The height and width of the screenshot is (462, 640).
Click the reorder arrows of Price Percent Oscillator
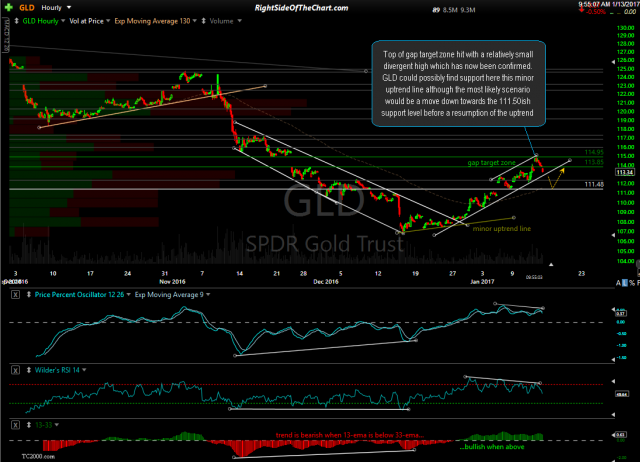coord(29,295)
